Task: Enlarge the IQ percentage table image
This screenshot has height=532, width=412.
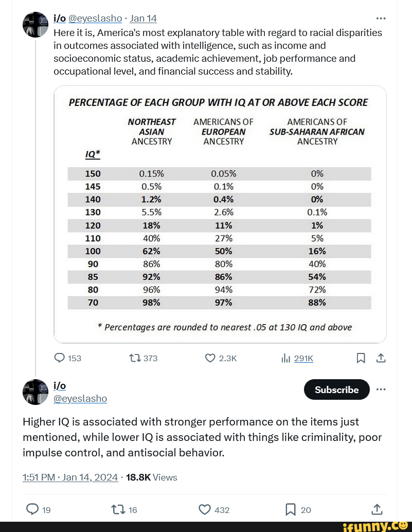Action: coord(220,214)
